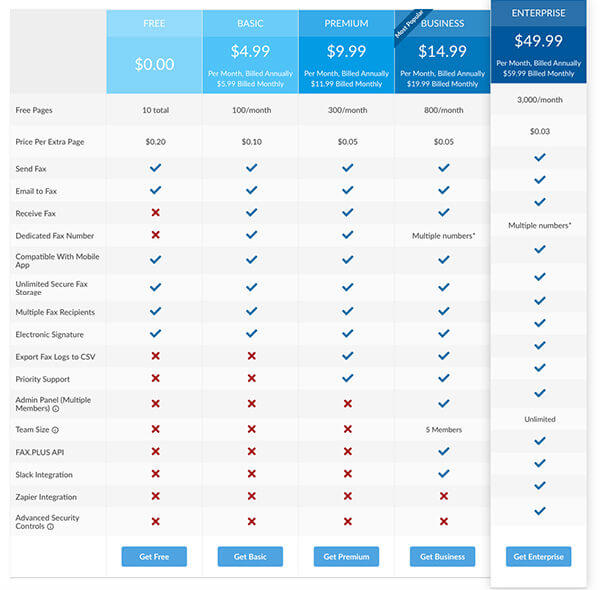600x590 pixels.
Task: Select the Get Business button
Action: pos(442,556)
